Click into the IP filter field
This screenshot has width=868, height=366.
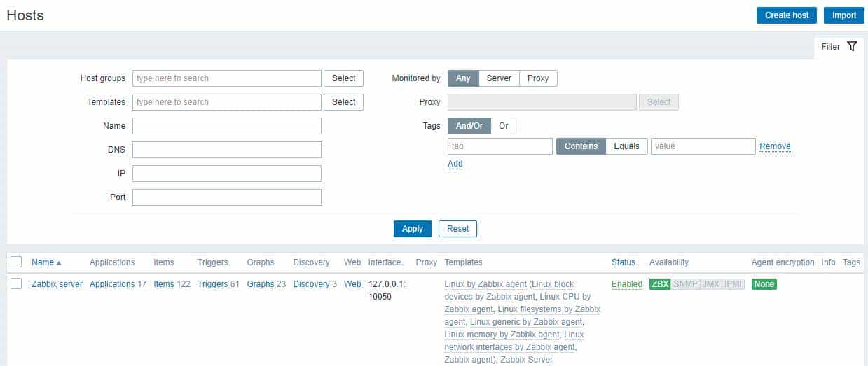pos(227,174)
